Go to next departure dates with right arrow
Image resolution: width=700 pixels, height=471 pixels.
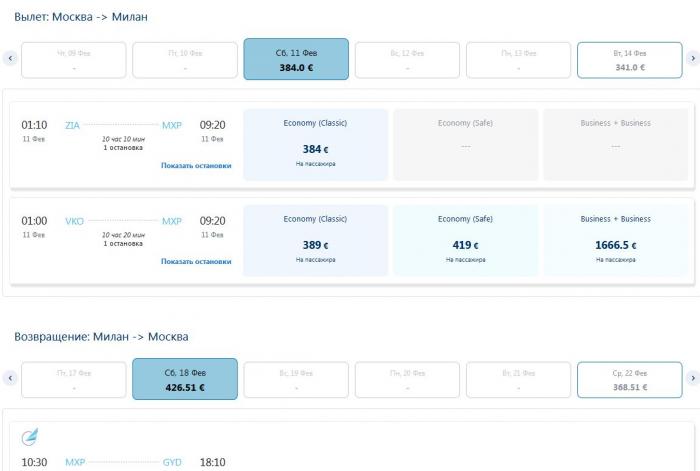click(692, 59)
